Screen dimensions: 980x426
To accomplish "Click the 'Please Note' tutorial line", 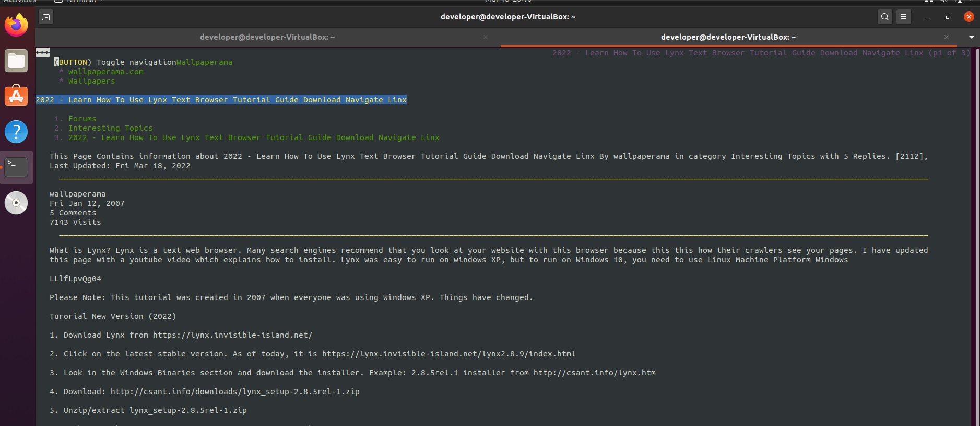I will (x=291, y=297).
